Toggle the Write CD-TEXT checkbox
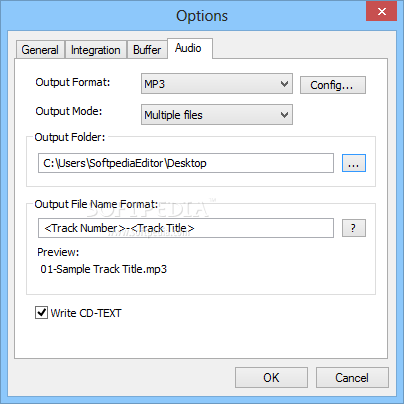This screenshot has width=404, height=404. point(41,313)
